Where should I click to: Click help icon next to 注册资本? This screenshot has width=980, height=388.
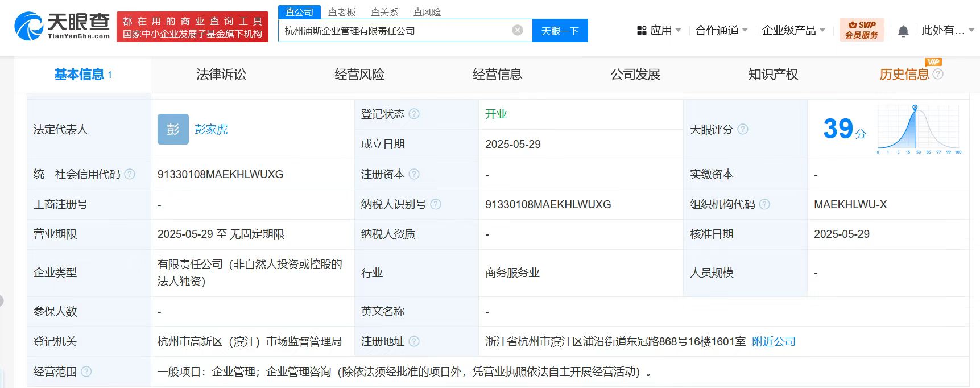pyautogui.click(x=414, y=174)
